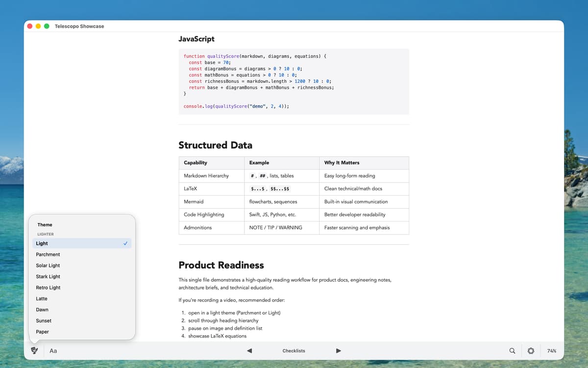Choose the Solar Light theme
588x368 pixels.
click(48, 265)
